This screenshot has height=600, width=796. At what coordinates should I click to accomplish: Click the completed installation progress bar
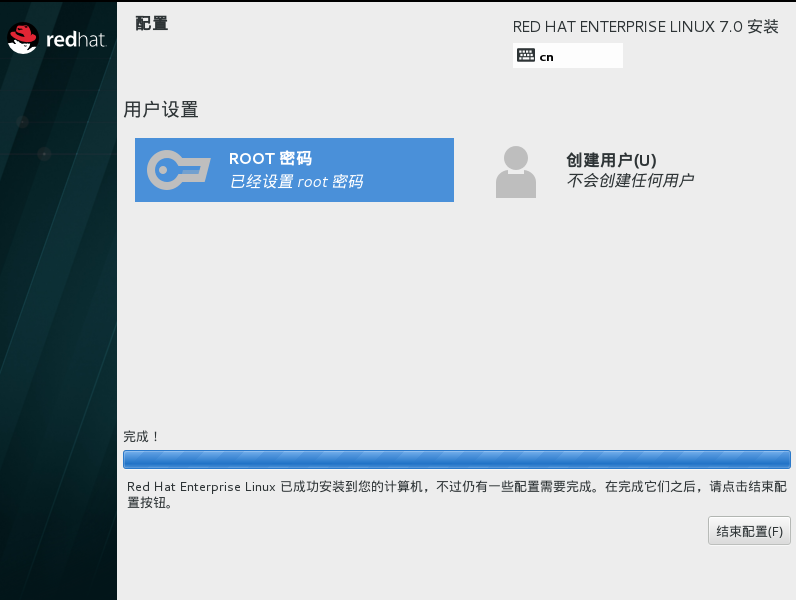click(x=457, y=459)
